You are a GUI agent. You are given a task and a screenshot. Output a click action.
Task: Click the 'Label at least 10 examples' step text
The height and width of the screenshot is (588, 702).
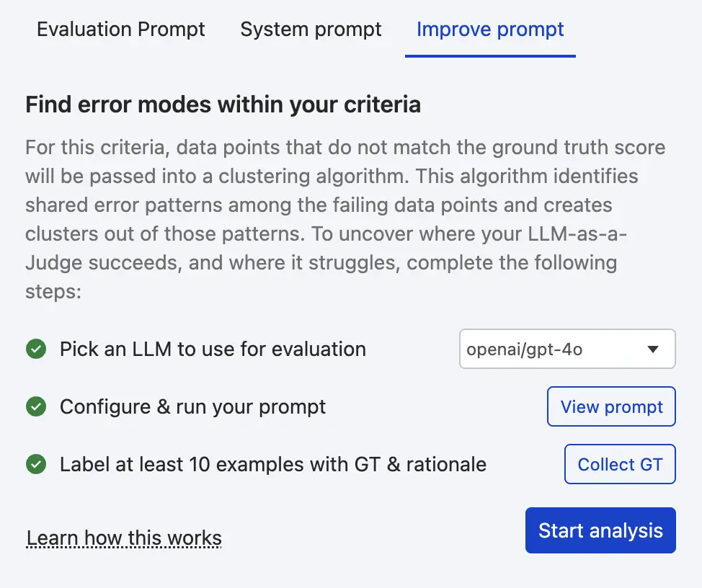[x=272, y=465]
